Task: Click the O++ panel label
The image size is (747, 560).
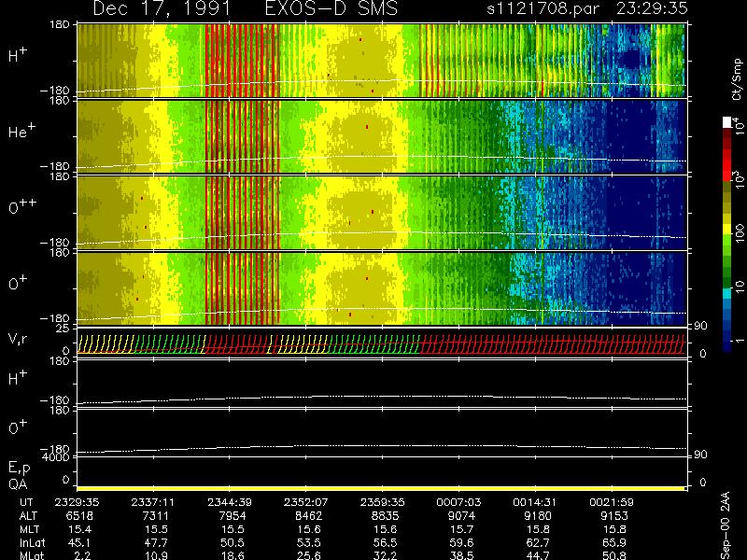Action: (x=21, y=206)
